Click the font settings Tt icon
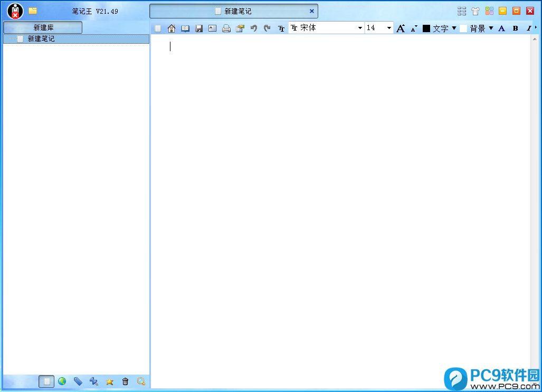 point(281,28)
